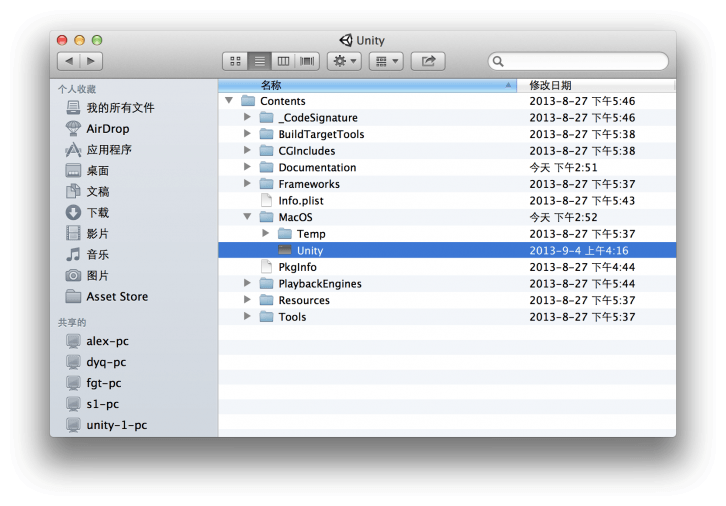Go back with the back arrow button

(x=68, y=61)
